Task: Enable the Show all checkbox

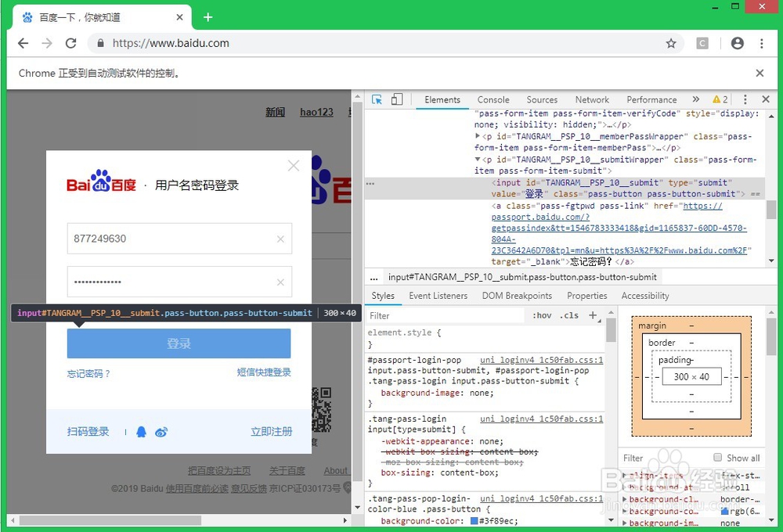Action: point(717,458)
